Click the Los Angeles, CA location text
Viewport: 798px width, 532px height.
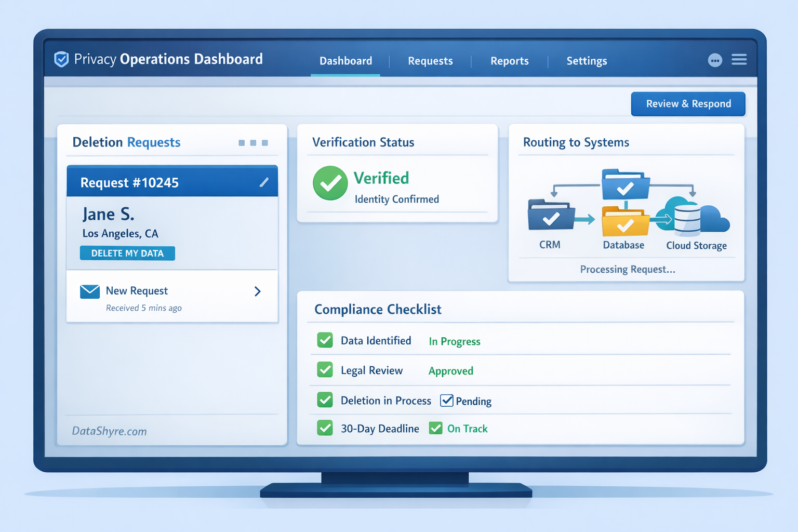[120, 233]
